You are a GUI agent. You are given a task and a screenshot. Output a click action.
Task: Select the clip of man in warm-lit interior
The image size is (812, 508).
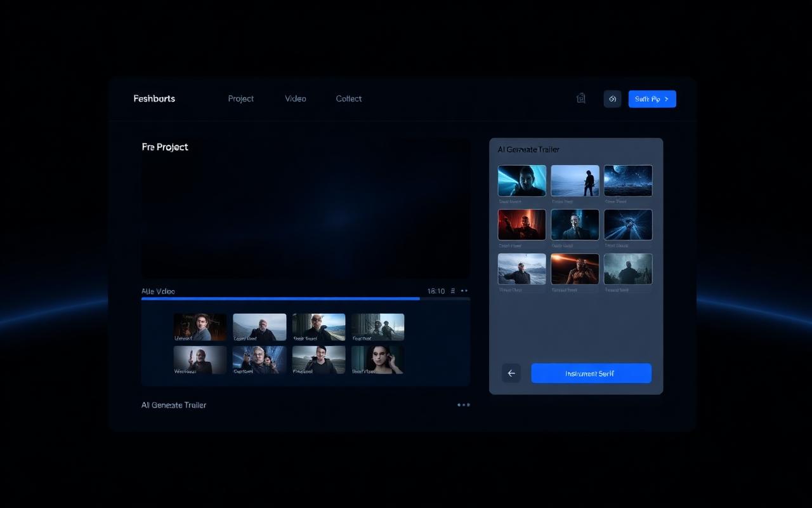pos(200,327)
